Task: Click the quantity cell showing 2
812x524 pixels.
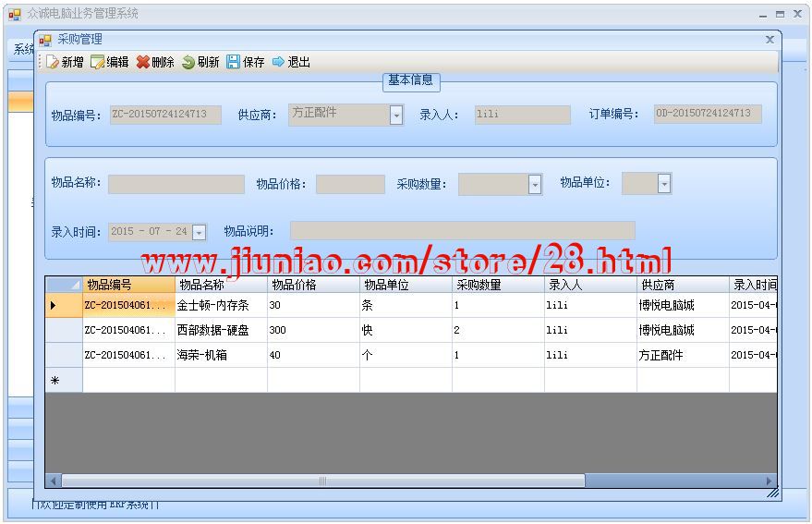Action: [x=498, y=330]
